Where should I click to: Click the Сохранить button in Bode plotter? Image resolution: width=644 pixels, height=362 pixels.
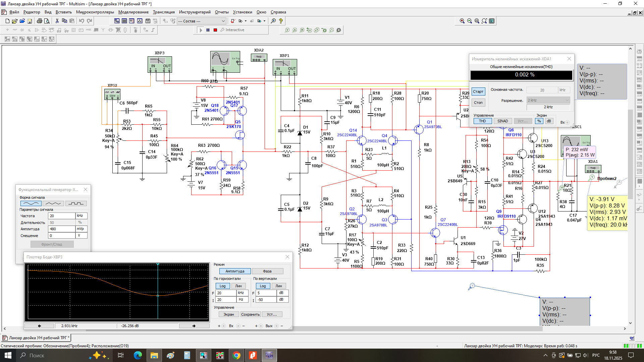250,314
